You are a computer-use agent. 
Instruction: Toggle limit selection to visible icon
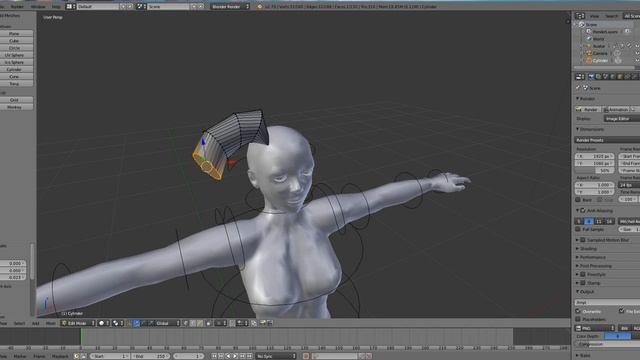click(x=208, y=323)
